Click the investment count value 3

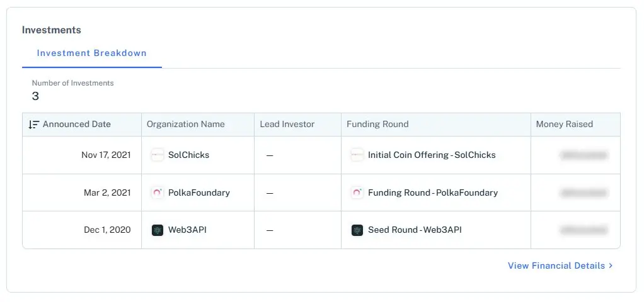click(x=35, y=96)
